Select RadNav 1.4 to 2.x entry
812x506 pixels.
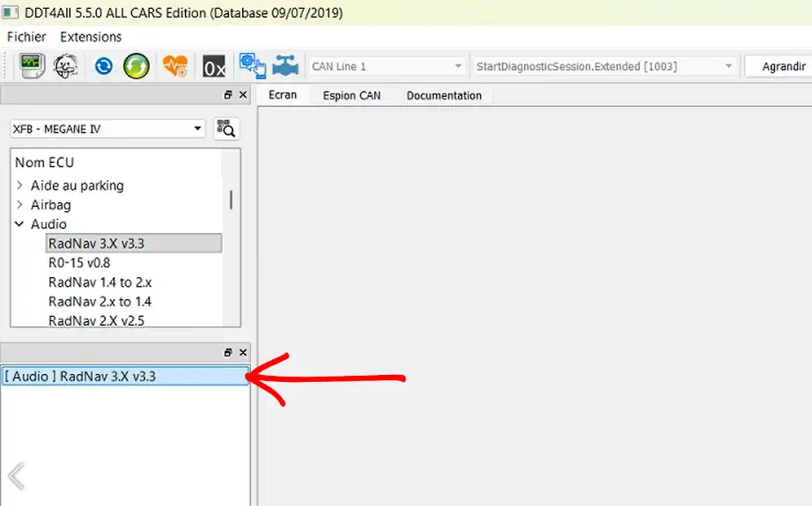click(100, 282)
